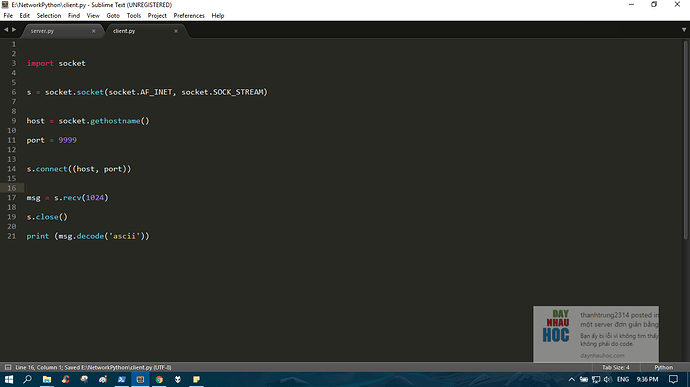Go to next tab with right arrow

[x=14, y=29]
